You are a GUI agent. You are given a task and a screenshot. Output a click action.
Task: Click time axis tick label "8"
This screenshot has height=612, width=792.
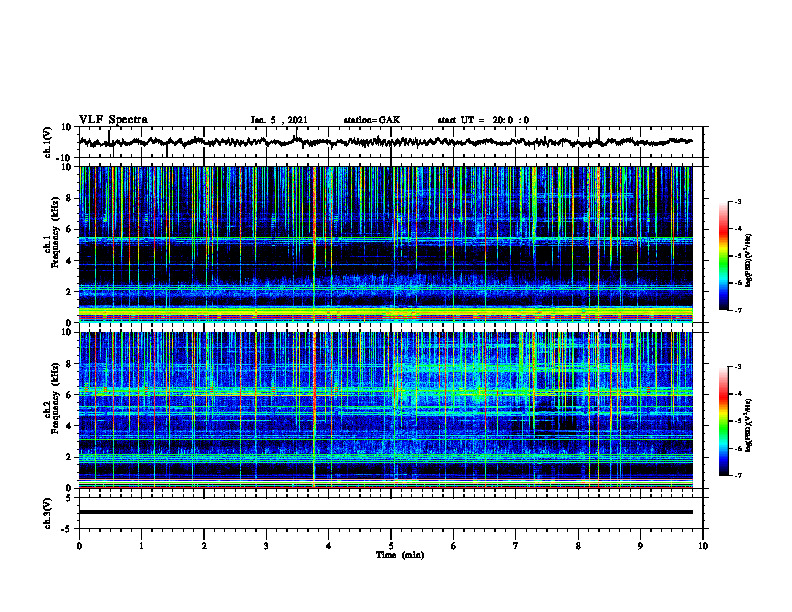pos(578,546)
